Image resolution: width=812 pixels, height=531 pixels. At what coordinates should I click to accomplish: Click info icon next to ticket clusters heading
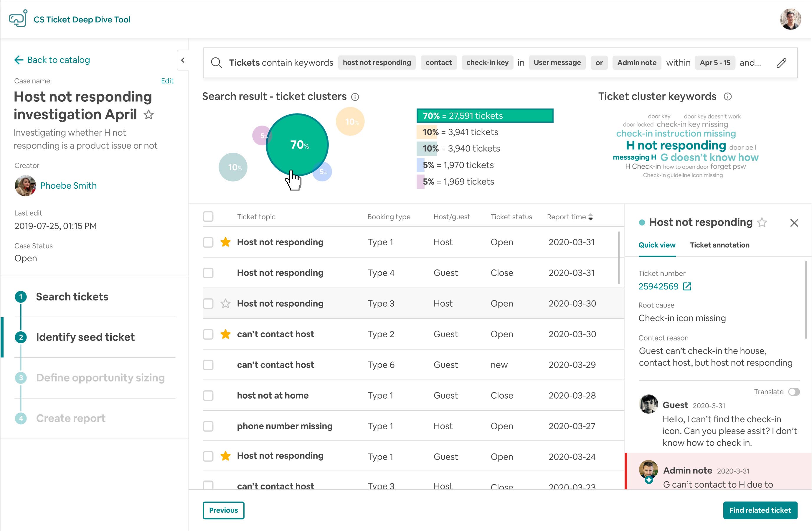(355, 97)
